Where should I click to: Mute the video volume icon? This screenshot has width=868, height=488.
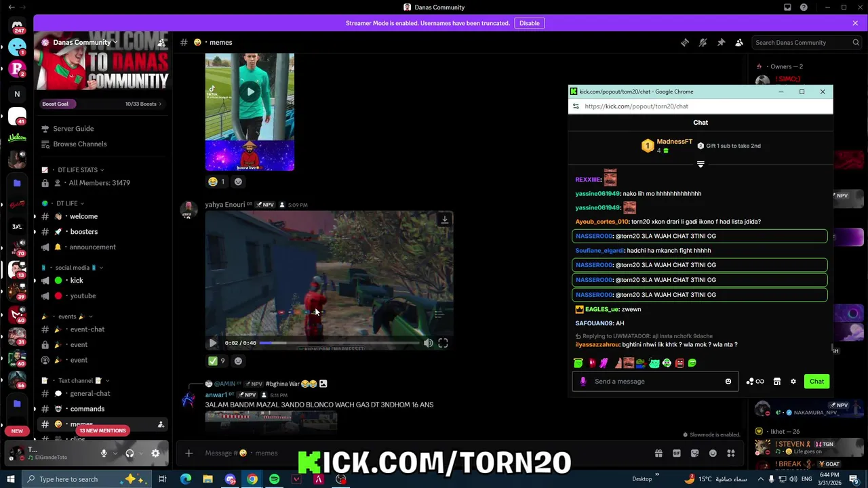coord(429,343)
